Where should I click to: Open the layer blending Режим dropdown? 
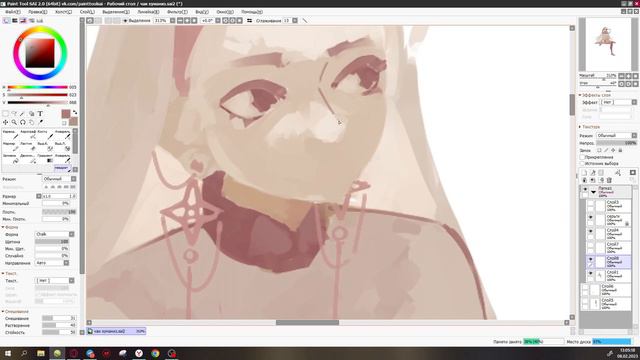point(616,136)
